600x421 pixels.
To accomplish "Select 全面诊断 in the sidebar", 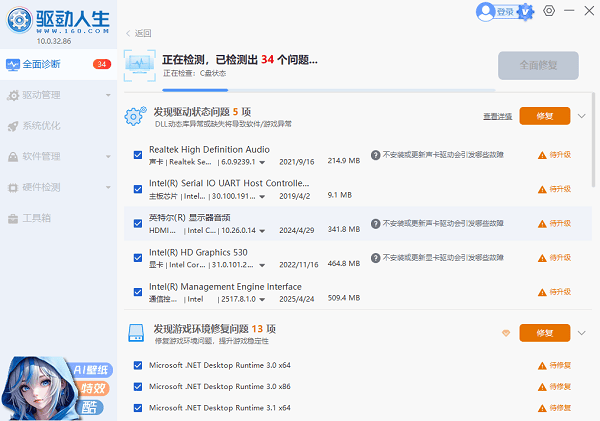I will point(40,65).
